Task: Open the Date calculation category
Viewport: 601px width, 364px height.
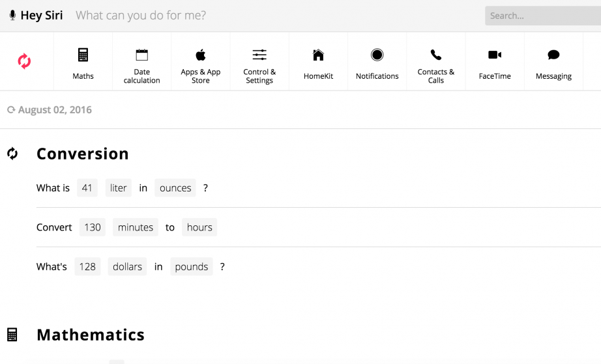Action: pyautogui.click(x=141, y=55)
